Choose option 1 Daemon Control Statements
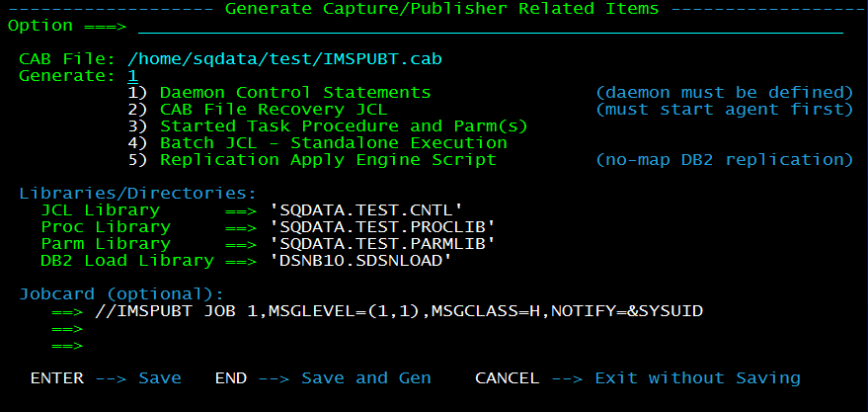Image resolution: width=868 pixels, height=412 pixels. pyautogui.click(x=279, y=93)
